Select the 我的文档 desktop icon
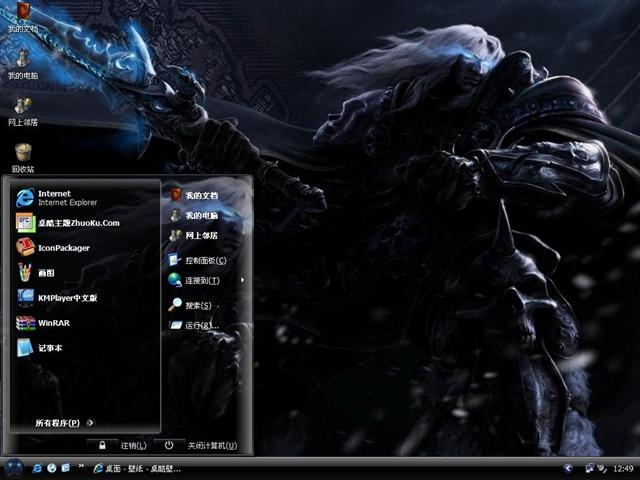Screen dimensions: 640x480 click(23, 17)
